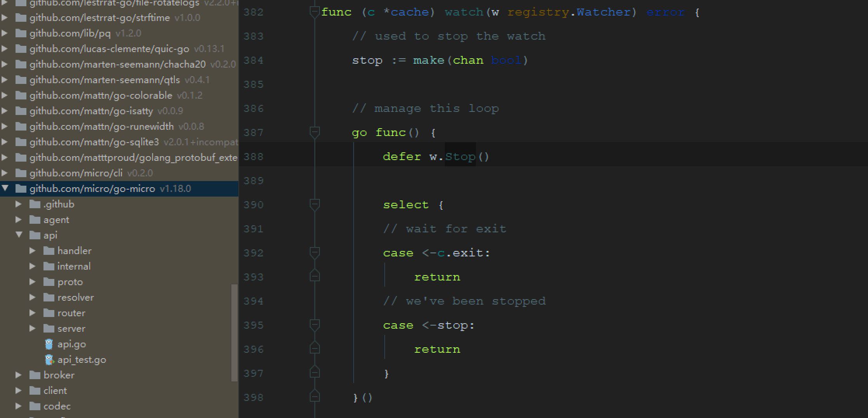Fold the select block at line 390
Screen dimensions: 868x418
315,205
